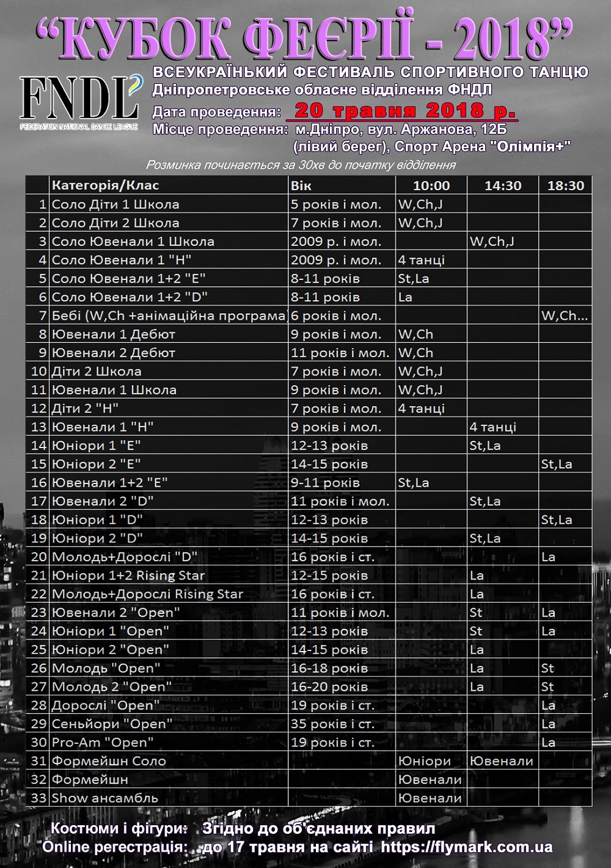
Task: Click the "Костюми і фігури:" footer label
Action: pyautogui.click(x=119, y=829)
